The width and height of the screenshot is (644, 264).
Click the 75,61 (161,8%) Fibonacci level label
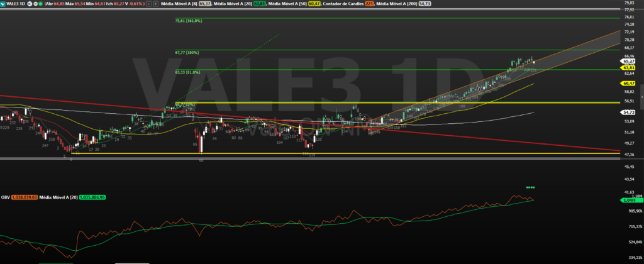(189, 21)
